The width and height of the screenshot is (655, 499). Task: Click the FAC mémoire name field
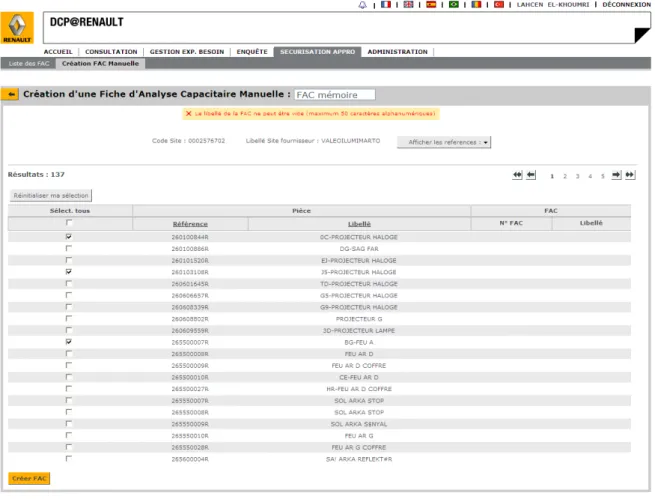tap(335, 95)
